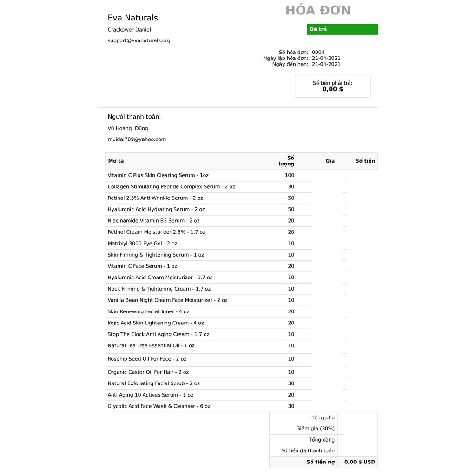Click the green "Đã trả" status badge
476x476 pixels.
click(342, 29)
